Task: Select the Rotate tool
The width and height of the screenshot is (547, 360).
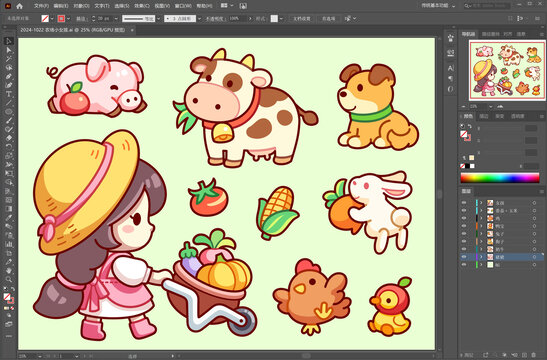Action: (x=9, y=147)
